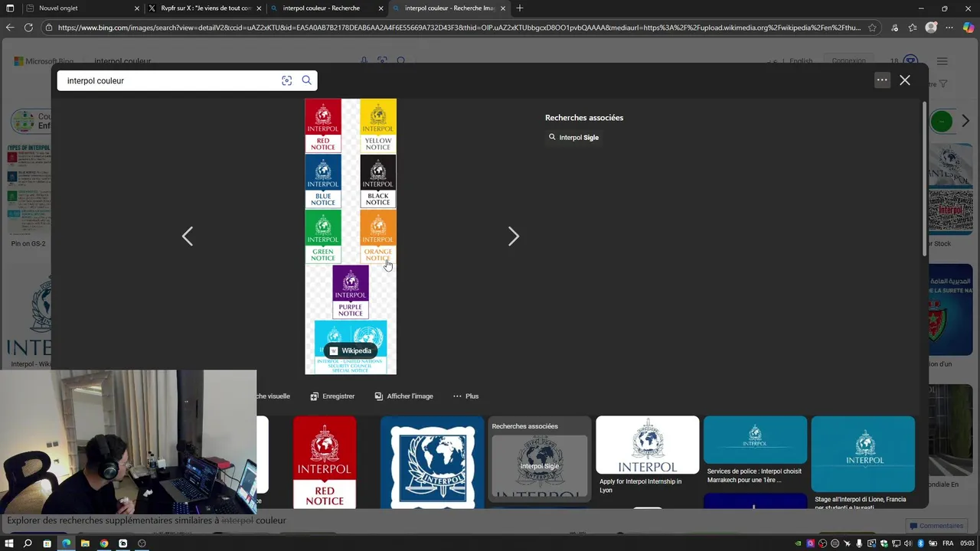Click Afficher l'image button
This screenshot has width=980, height=551.
[x=403, y=396]
